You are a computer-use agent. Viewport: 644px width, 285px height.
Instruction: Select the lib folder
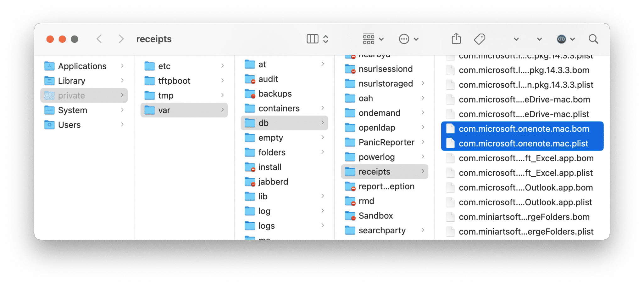pyautogui.click(x=284, y=197)
